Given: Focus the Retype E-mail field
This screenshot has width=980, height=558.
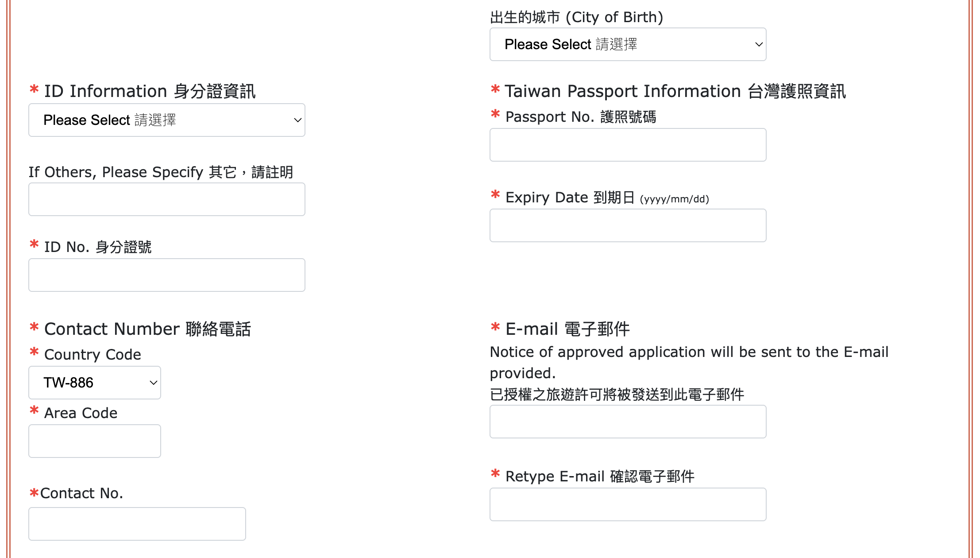Looking at the screenshot, I should pos(628,504).
